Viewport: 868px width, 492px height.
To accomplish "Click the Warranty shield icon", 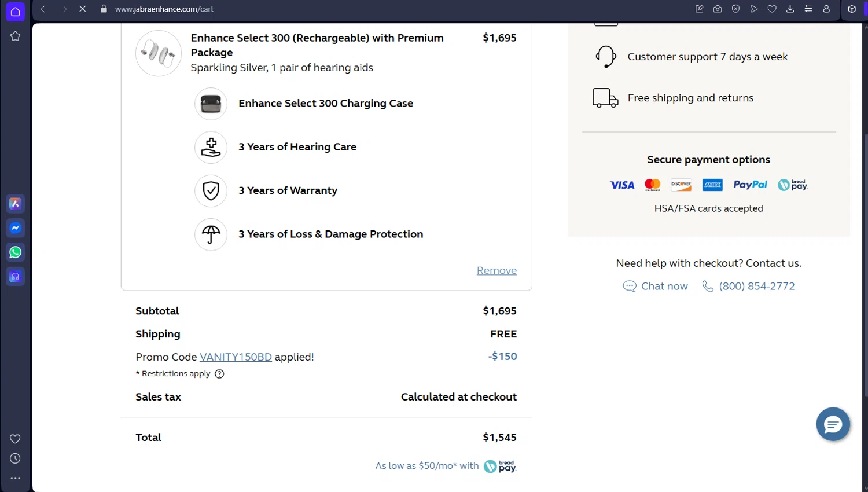I will [211, 191].
